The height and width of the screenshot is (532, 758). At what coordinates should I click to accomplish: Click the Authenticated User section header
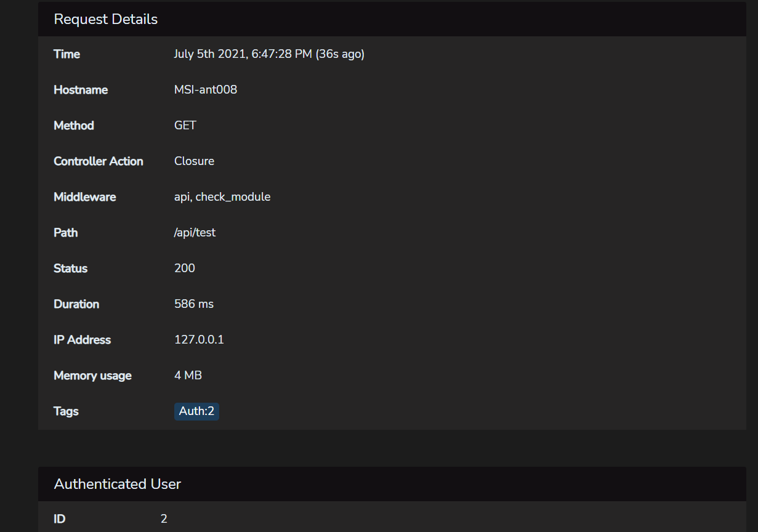pyautogui.click(x=117, y=484)
